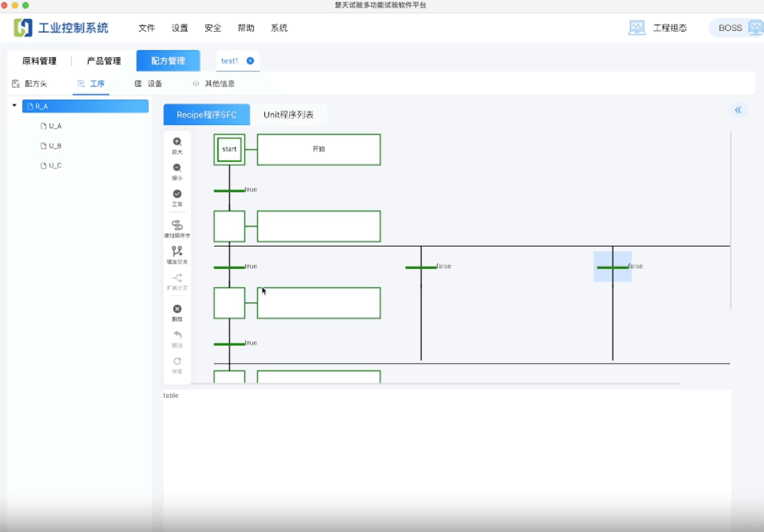This screenshot has height=532, width=764.
Task: Click the 开始 action box
Action: tap(319, 149)
